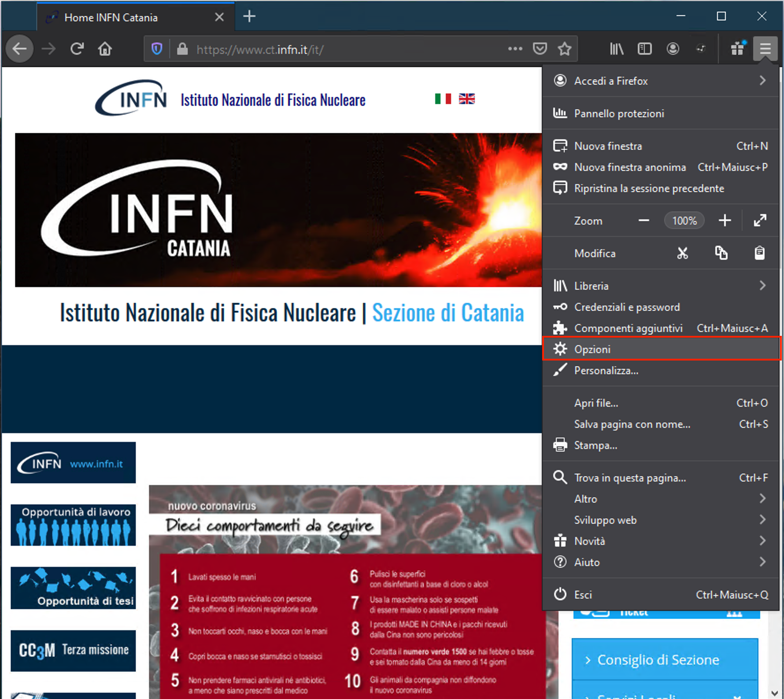Copy selection with the copy icon

721,253
